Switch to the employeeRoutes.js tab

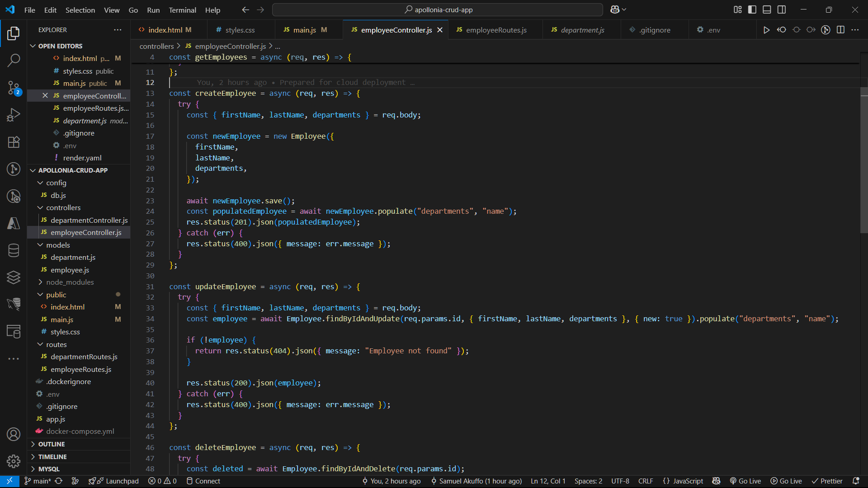[x=496, y=30]
